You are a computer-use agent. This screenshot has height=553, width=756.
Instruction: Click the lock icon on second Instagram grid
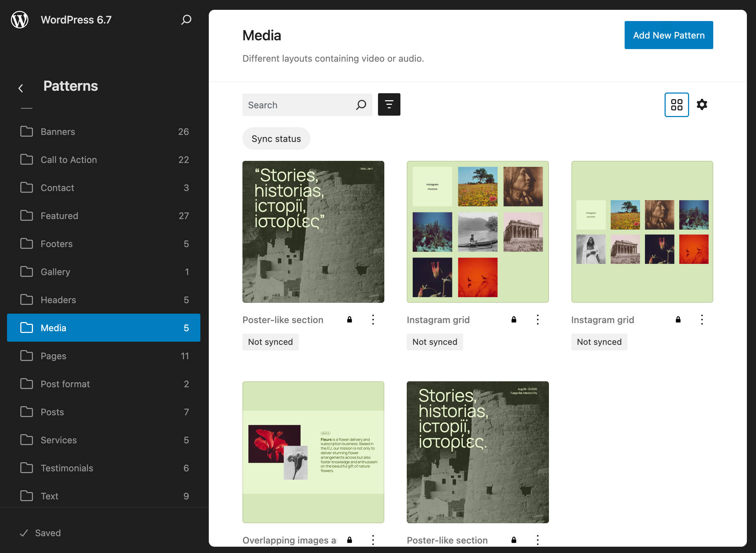coord(678,320)
